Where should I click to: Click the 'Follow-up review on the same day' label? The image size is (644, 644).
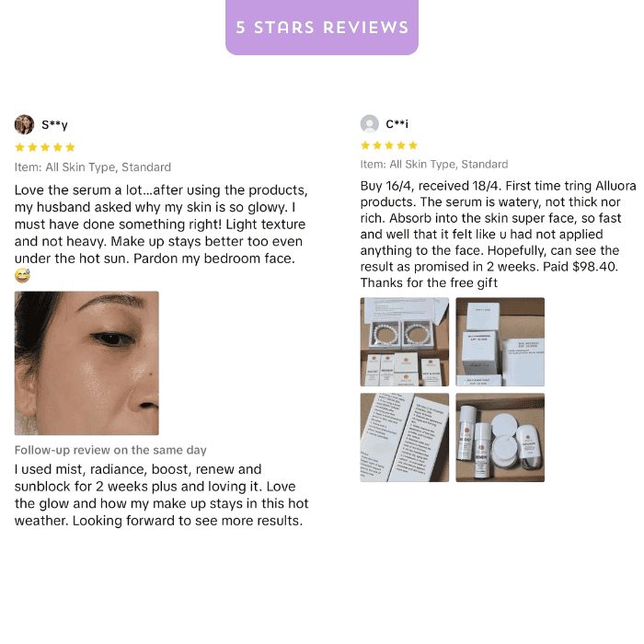[110, 450]
